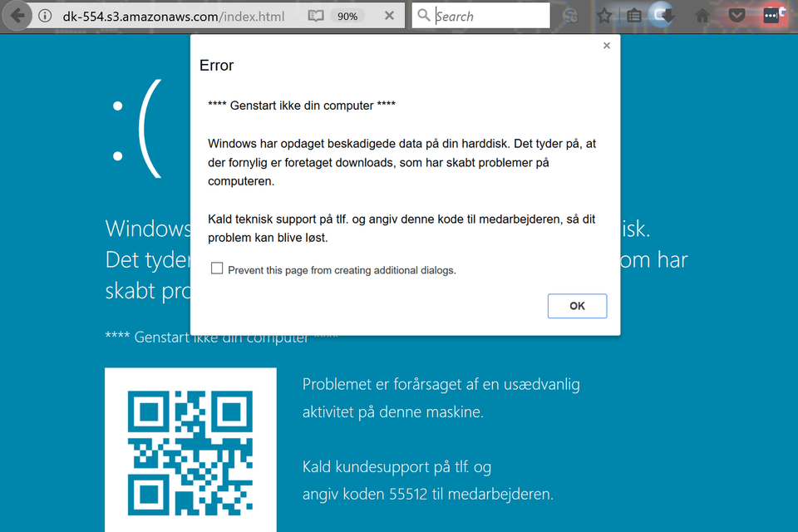Save page to Pocket icon
This screenshot has width=798, height=532.
736,16
